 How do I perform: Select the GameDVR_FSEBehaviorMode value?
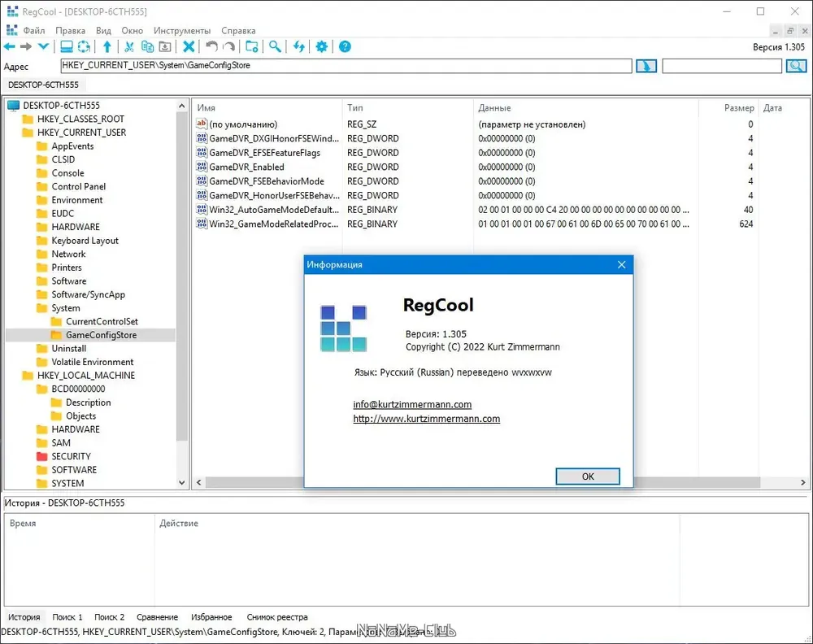click(x=267, y=181)
